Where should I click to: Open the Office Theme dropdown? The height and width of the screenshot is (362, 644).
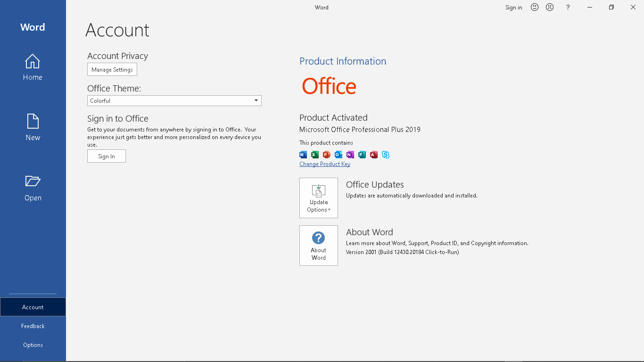click(x=174, y=100)
